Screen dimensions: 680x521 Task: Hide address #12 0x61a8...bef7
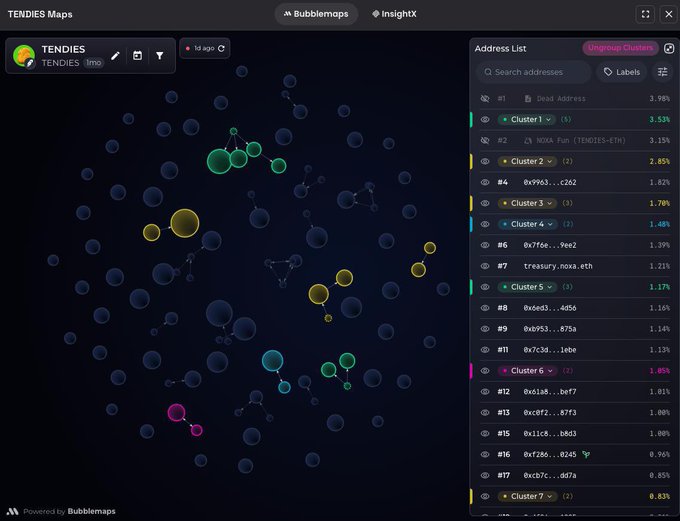point(485,392)
